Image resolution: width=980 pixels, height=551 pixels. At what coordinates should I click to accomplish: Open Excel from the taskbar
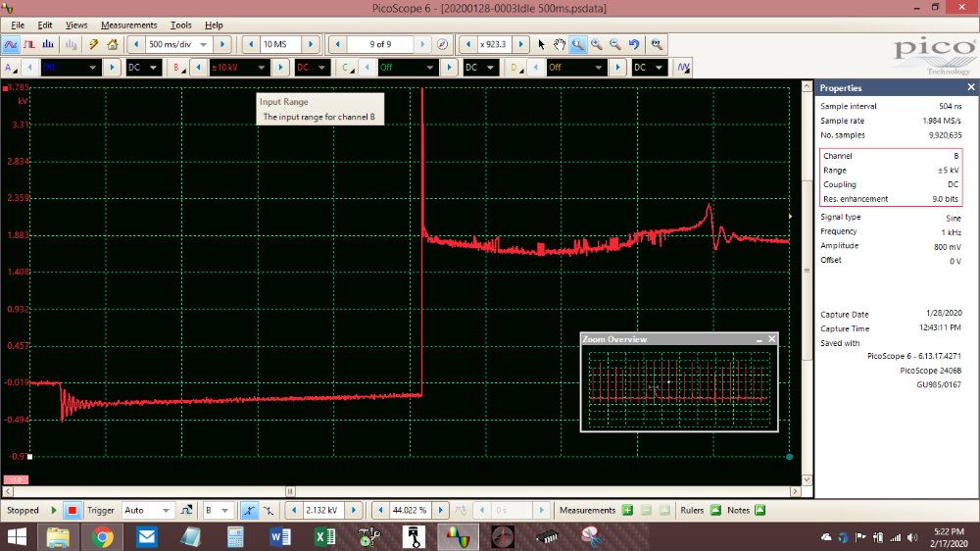(x=325, y=537)
